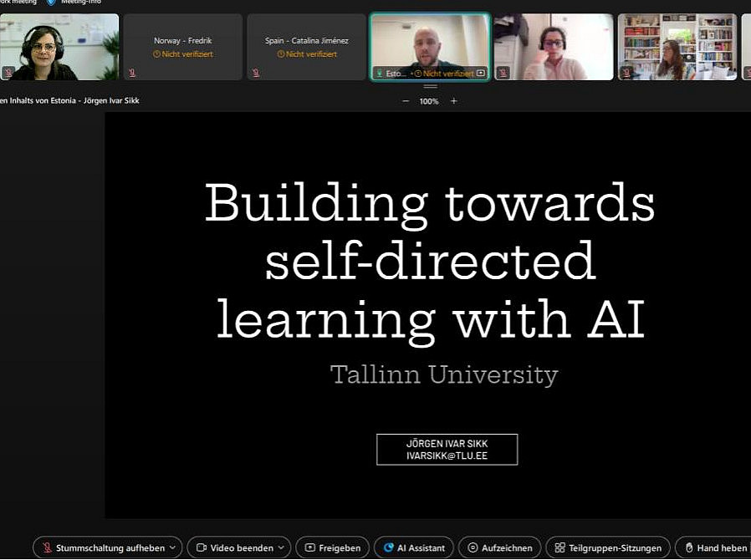The width and height of the screenshot is (751, 560).
Task: Click muted mic icon on headset woman's video
Action: coord(8,73)
